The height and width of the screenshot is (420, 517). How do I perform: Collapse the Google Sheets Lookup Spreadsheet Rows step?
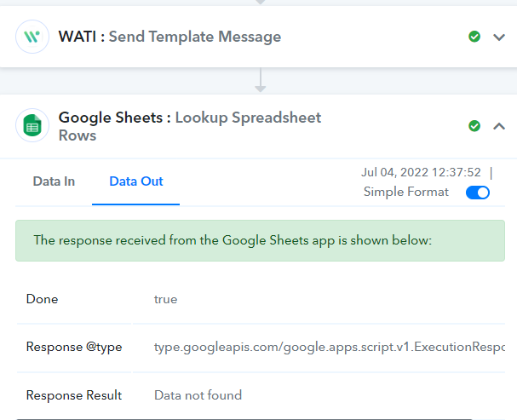tap(499, 126)
